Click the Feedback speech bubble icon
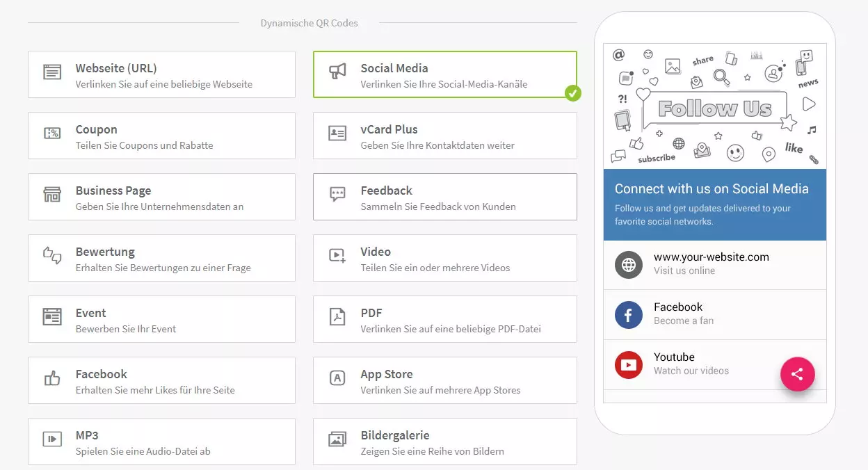Screen dimensions: 868x470 pyautogui.click(x=337, y=194)
